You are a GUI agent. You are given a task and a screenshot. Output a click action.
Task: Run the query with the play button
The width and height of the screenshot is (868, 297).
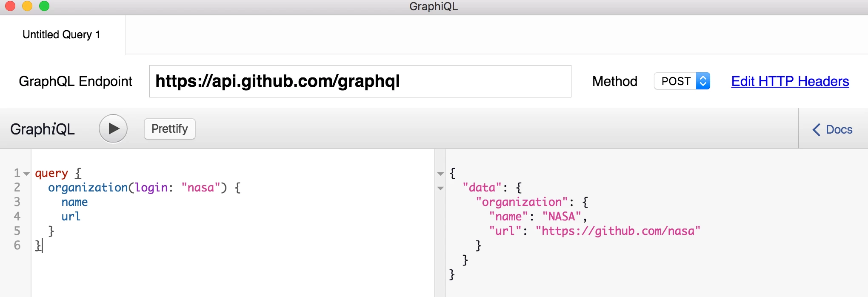[113, 129]
